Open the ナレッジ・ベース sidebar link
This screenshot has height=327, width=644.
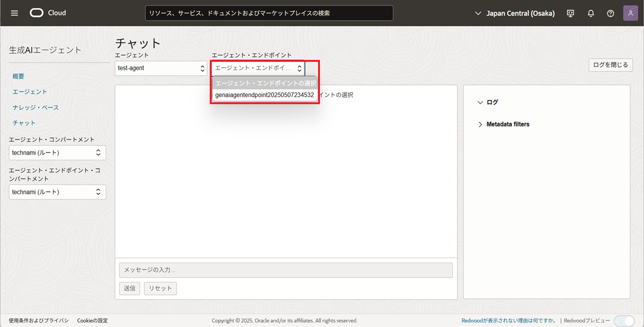[x=35, y=107]
